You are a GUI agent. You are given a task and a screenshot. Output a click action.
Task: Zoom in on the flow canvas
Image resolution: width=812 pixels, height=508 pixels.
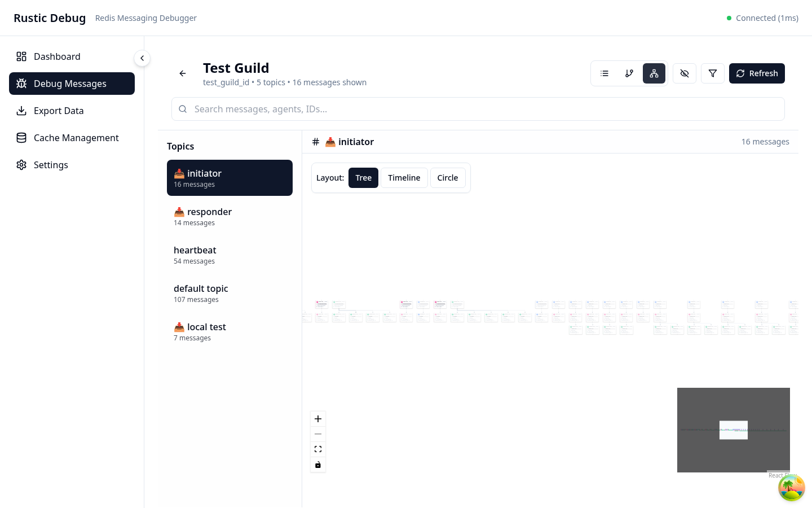tap(318, 419)
